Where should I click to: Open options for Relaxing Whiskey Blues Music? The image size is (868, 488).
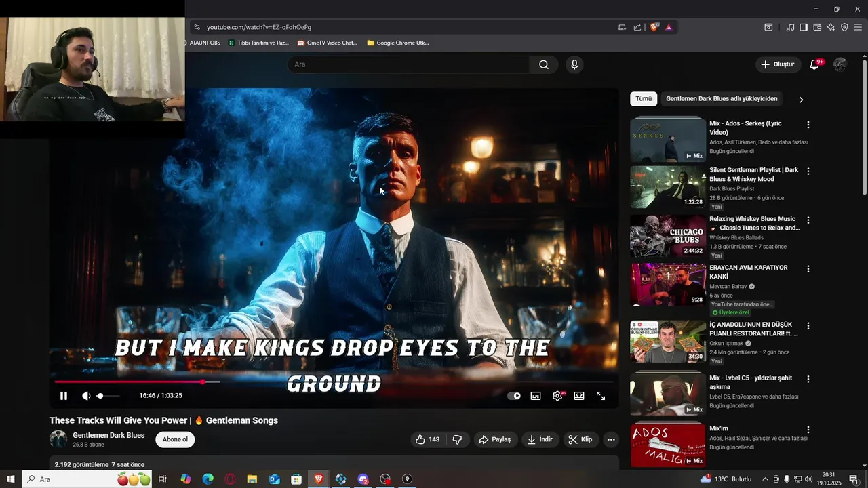(808, 220)
